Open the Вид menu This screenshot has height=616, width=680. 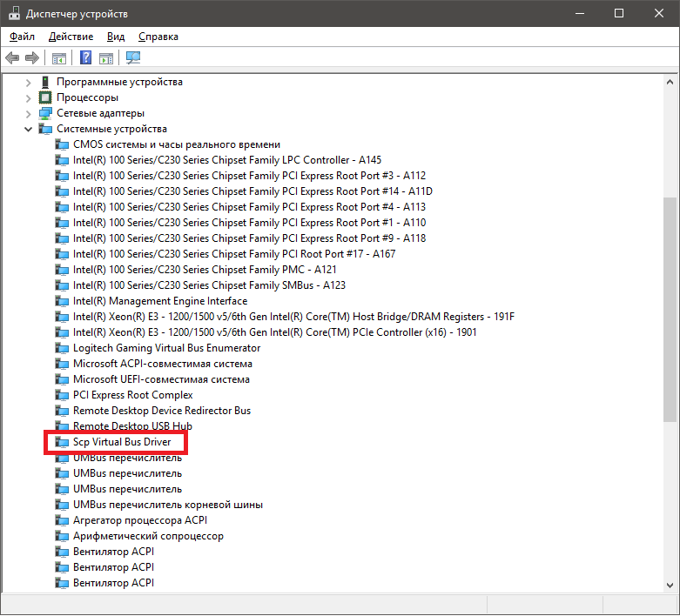[116, 37]
